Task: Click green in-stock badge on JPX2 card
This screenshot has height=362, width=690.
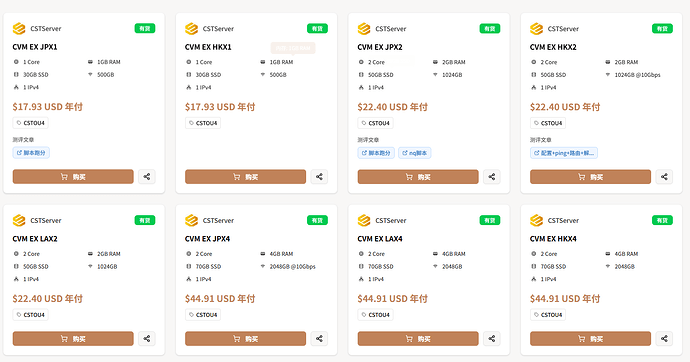Action: click(490, 29)
